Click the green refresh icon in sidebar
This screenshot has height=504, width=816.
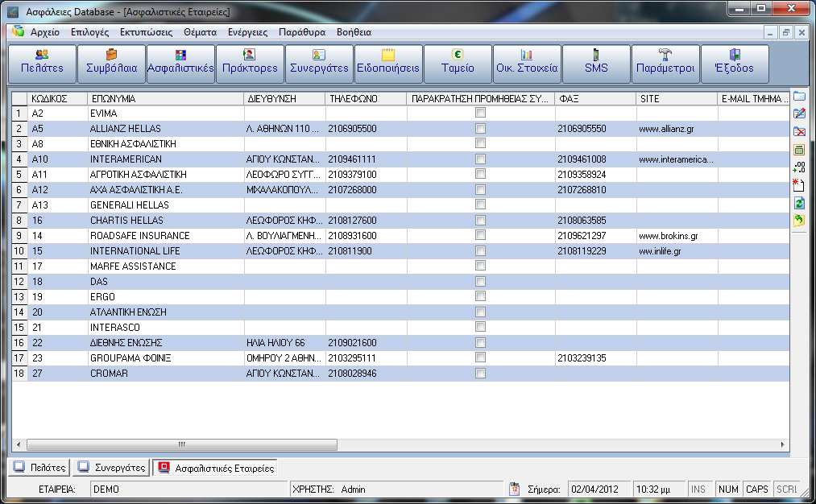(x=799, y=203)
